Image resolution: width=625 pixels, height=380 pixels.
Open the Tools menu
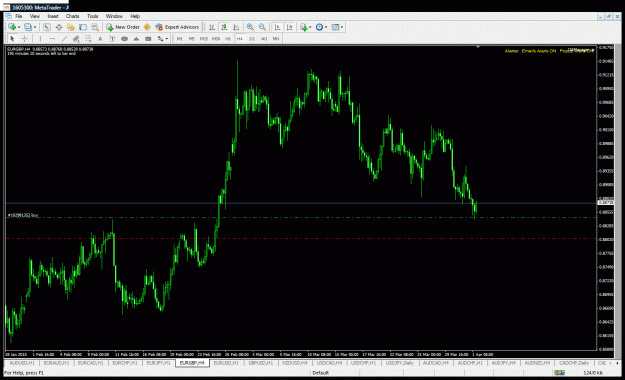[x=92, y=16]
